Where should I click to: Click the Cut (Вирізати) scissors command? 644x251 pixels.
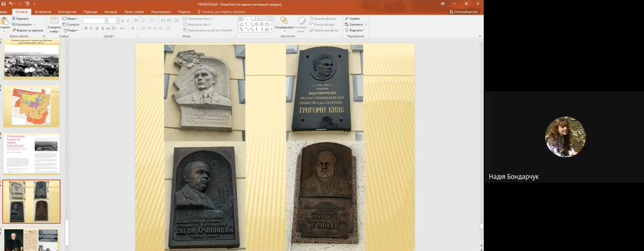coord(20,19)
